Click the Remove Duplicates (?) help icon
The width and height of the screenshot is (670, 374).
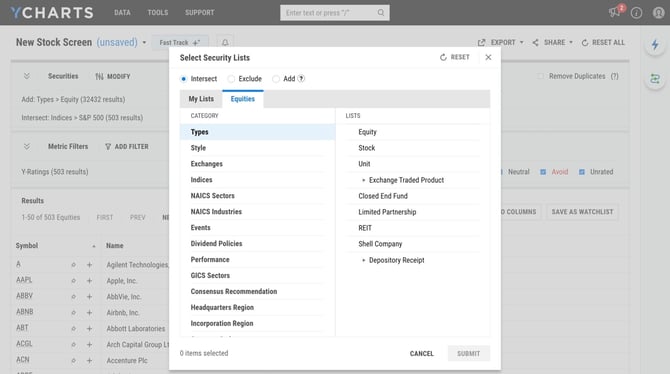tap(614, 76)
